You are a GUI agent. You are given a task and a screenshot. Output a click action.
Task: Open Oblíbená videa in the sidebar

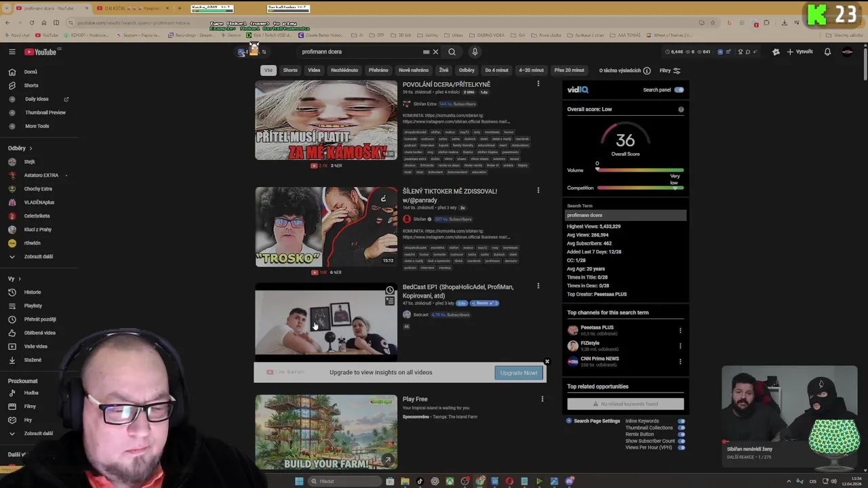pos(38,333)
